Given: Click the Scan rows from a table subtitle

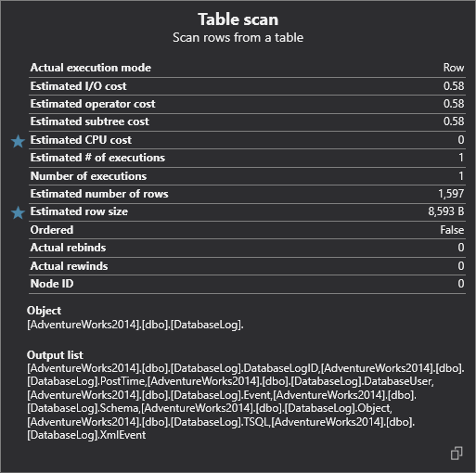Looking at the screenshot, I should (238, 37).
